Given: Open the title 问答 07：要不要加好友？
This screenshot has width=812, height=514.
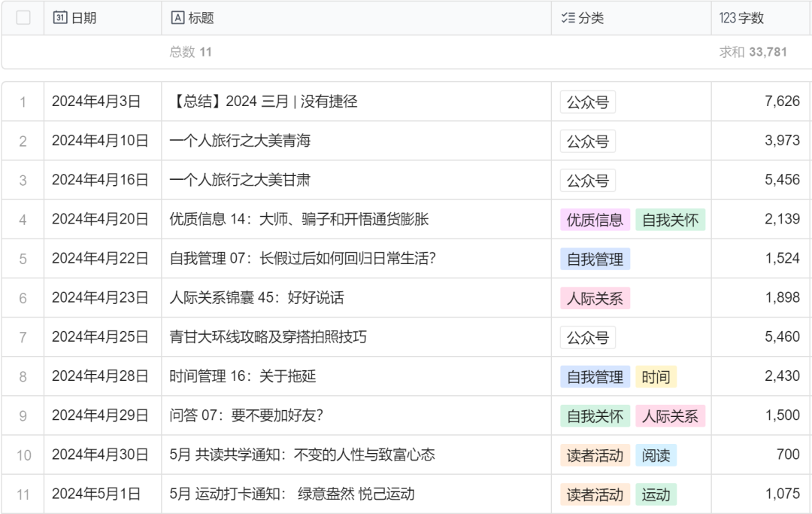Looking at the screenshot, I should click(x=246, y=415).
